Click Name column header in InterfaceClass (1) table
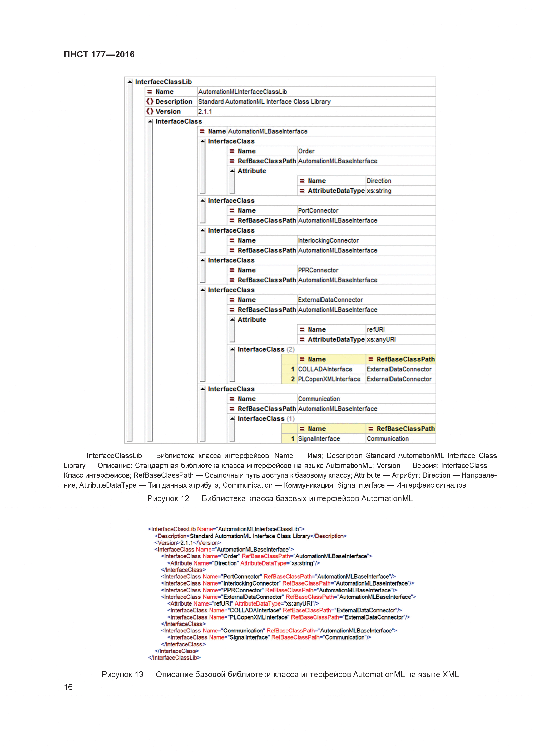This screenshot has width=535, height=756. click(331, 429)
